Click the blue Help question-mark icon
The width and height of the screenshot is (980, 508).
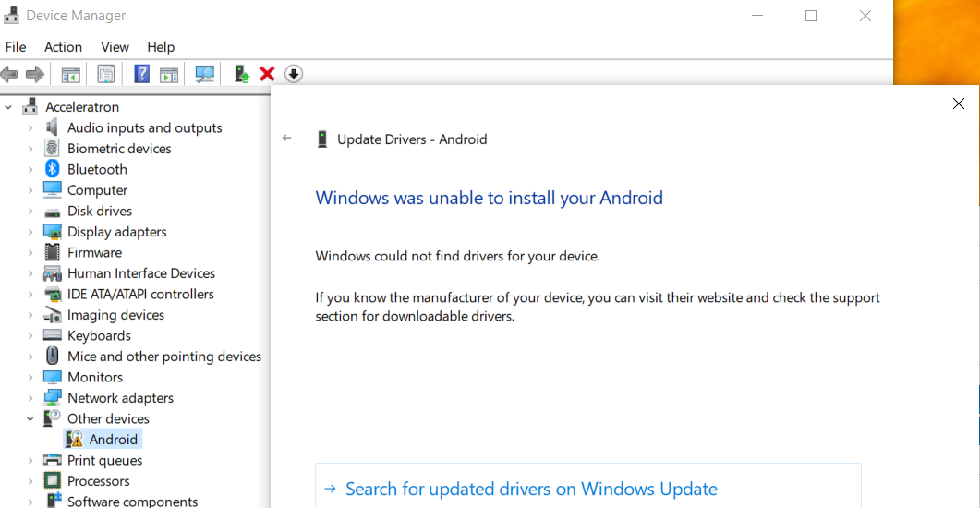[142, 74]
